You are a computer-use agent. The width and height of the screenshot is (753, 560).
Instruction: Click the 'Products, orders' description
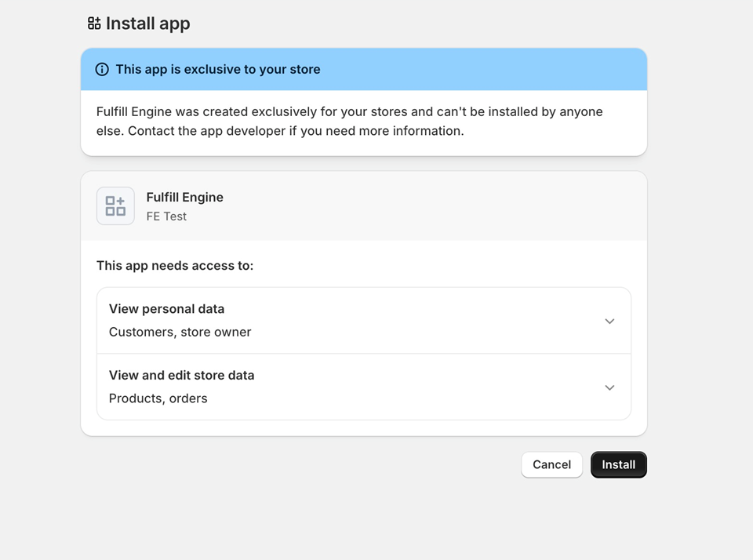pos(158,398)
